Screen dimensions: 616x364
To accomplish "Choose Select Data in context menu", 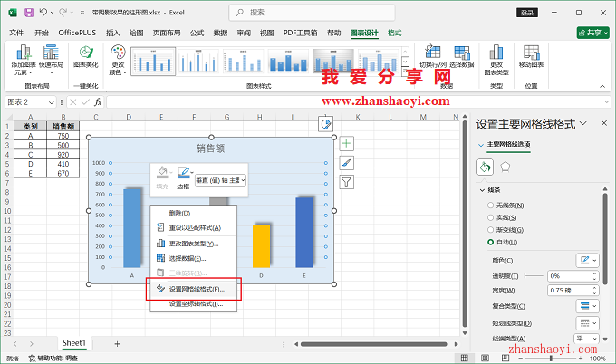I will point(193,258).
